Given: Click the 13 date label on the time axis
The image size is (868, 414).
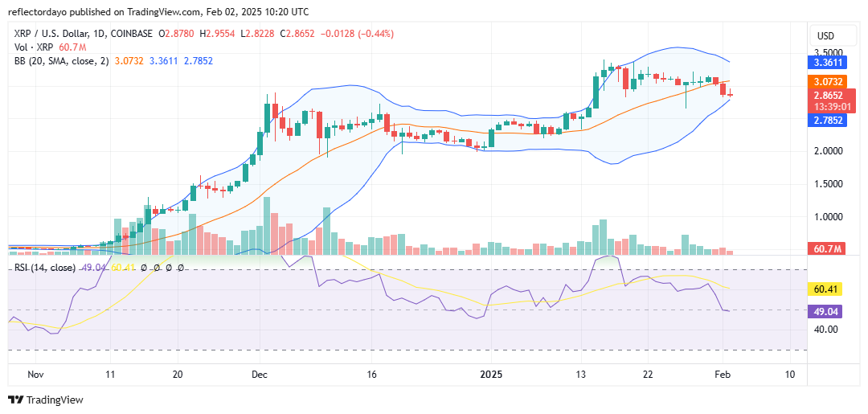Looking at the screenshot, I should (x=581, y=375).
